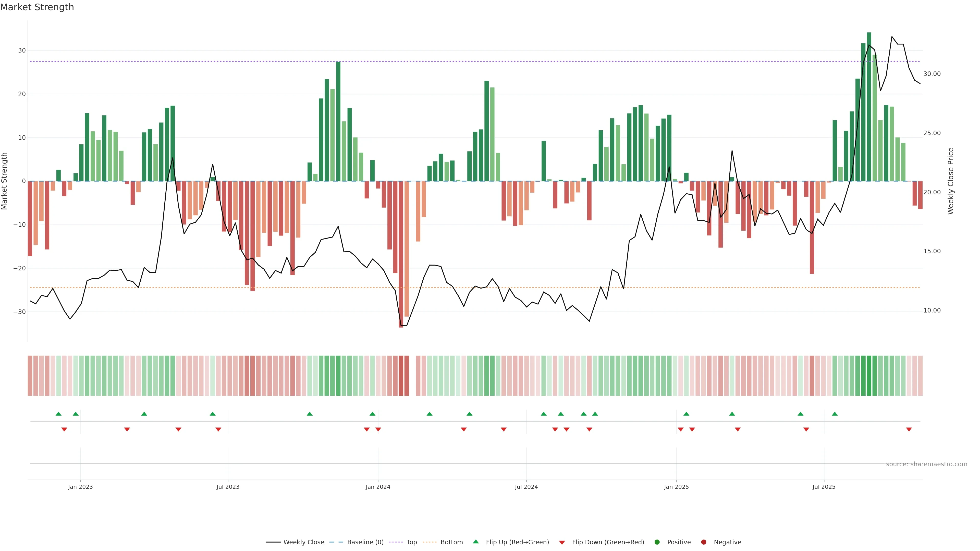
Task: Click the Flip Down red triangle legend icon
Action: (562, 543)
